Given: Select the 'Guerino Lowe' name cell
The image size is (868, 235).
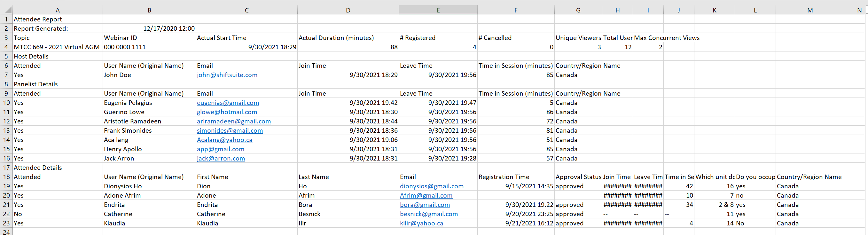Looking at the screenshot, I should pos(149,112).
